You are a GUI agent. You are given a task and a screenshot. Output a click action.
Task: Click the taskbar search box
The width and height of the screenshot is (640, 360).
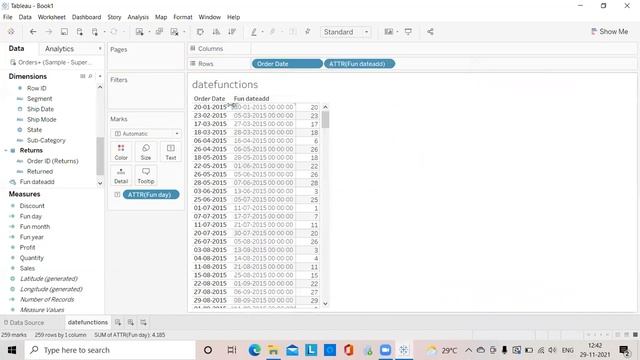point(110,350)
